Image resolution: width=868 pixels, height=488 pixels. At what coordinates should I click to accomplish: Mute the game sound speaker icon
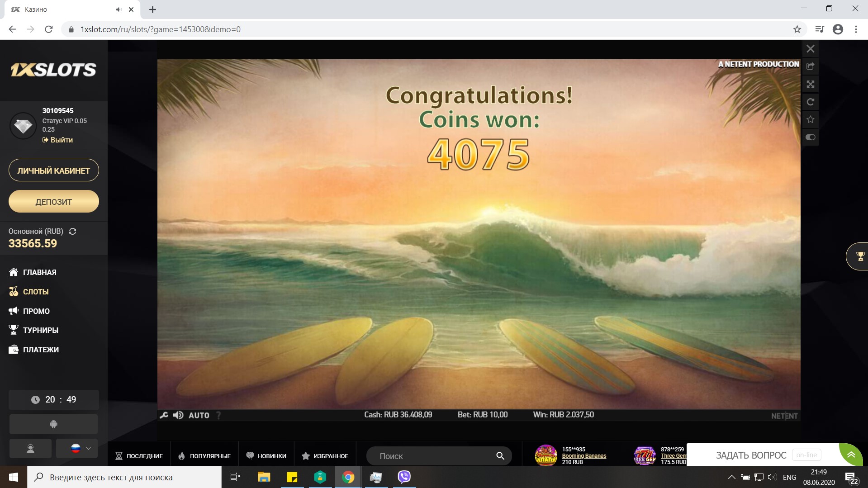[x=178, y=415]
